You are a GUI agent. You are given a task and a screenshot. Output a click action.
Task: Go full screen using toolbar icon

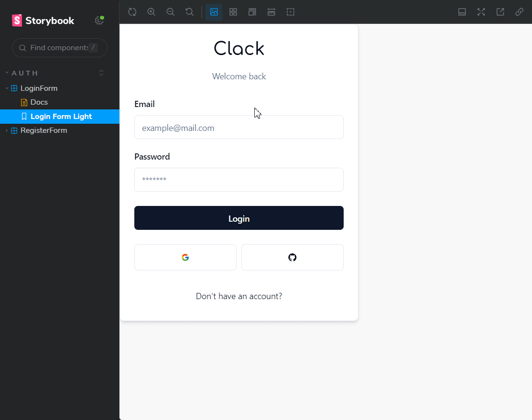481,12
